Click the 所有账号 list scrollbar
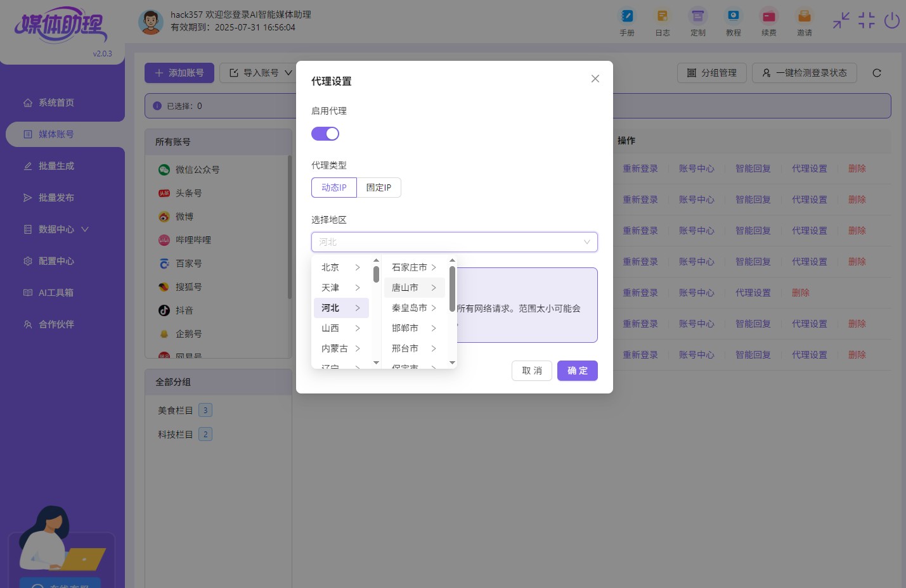Viewport: 906px width, 588px height. [x=290, y=227]
